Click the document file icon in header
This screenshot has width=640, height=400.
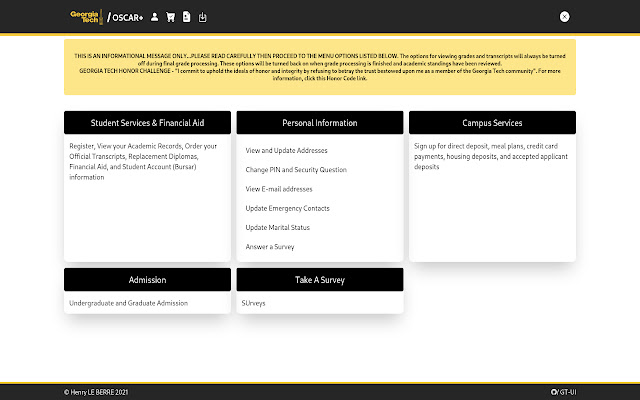point(187,17)
